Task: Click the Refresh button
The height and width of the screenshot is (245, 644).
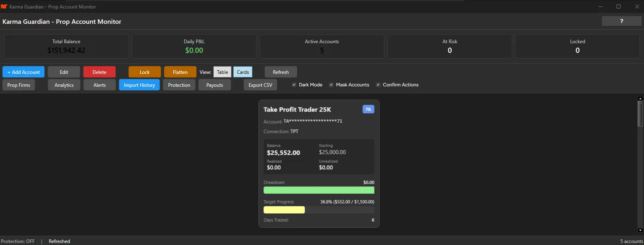Action: pyautogui.click(x=281, y=72)
